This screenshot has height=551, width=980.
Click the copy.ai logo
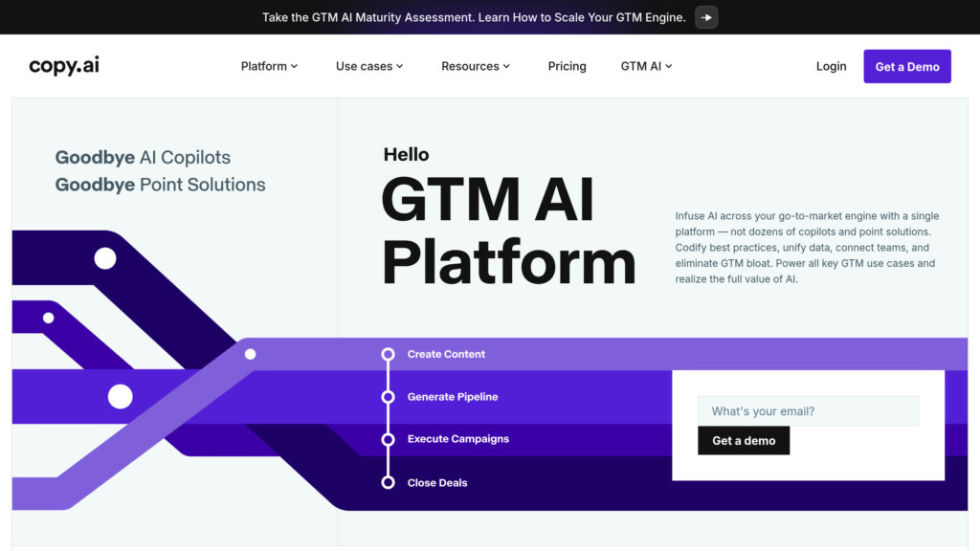[x=64, y=66]
